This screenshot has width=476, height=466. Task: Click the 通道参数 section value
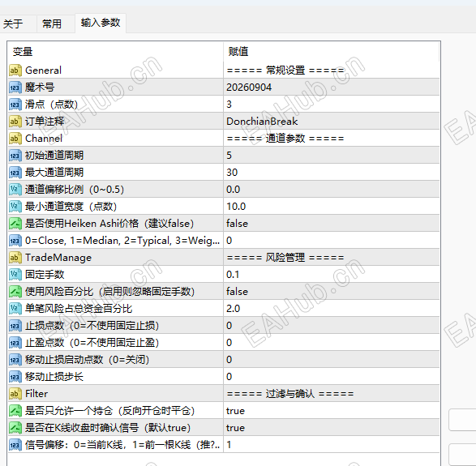(x=285, y=139)
